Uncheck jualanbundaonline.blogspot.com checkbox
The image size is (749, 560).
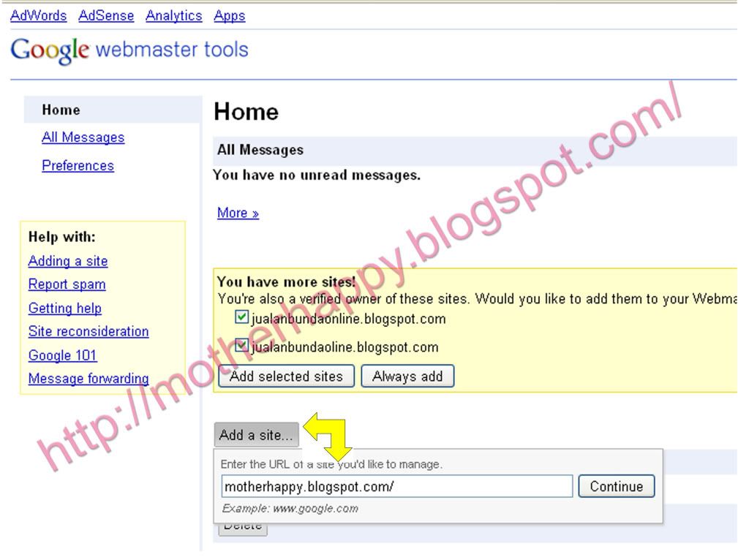(x=241, y=319)
